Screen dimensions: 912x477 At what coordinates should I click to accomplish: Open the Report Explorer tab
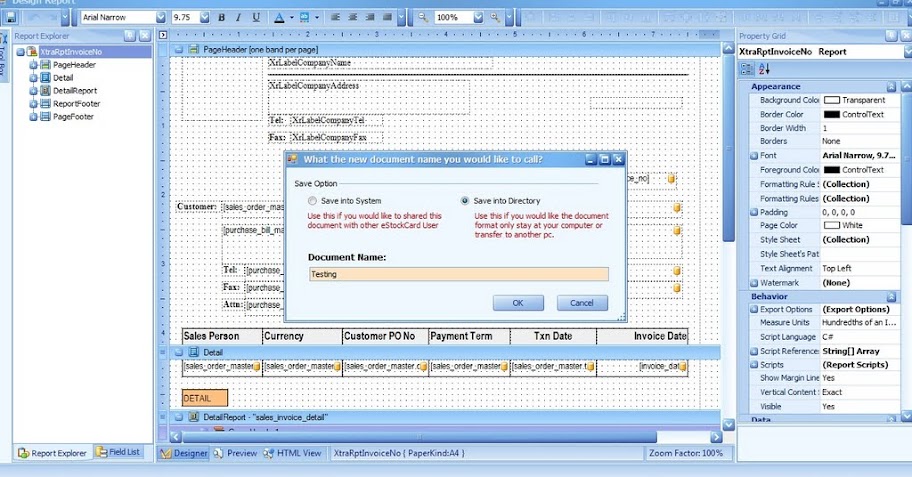[x=52, y=453]
